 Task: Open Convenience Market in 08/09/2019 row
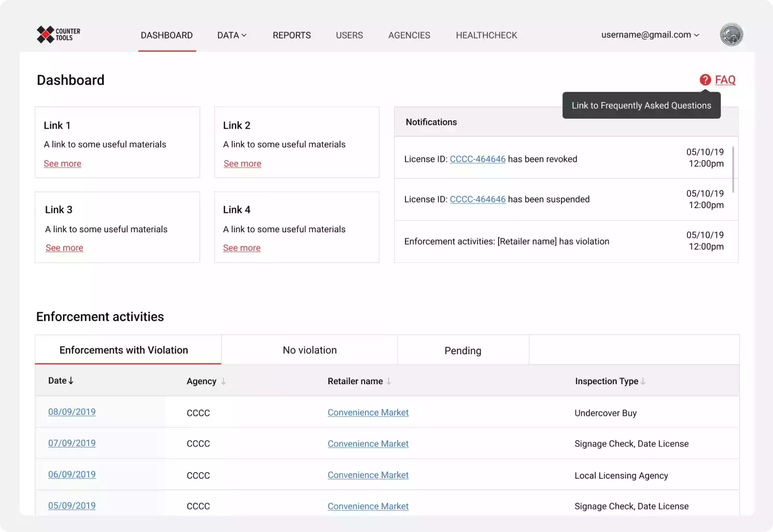pos(368,412)
